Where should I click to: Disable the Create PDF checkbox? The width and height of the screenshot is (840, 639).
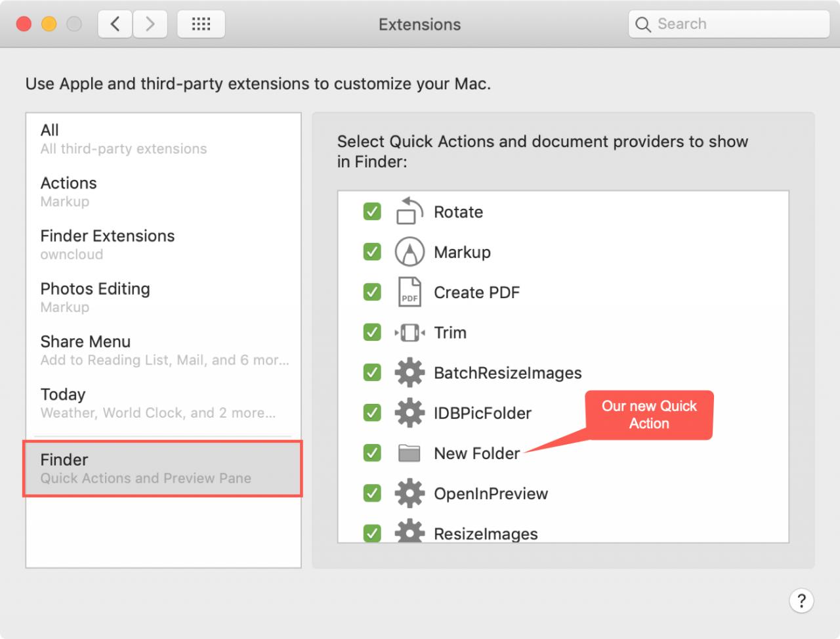tap(372, 292)
